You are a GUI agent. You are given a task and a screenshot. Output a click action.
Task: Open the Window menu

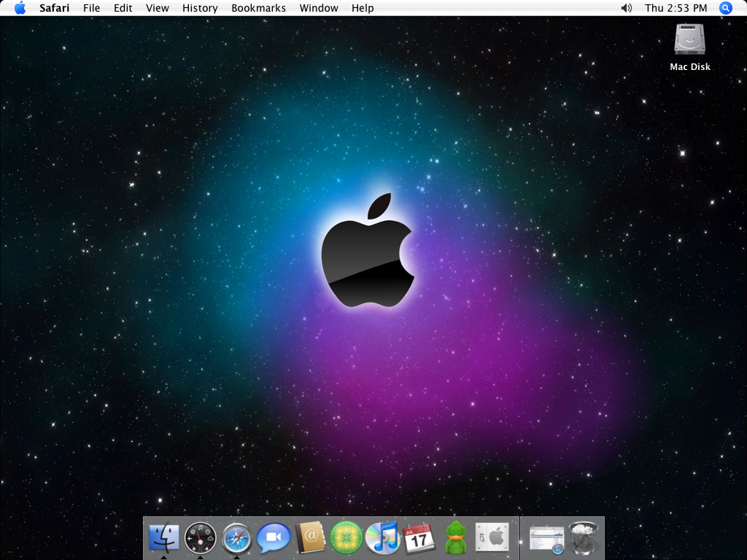click(319, 8)
